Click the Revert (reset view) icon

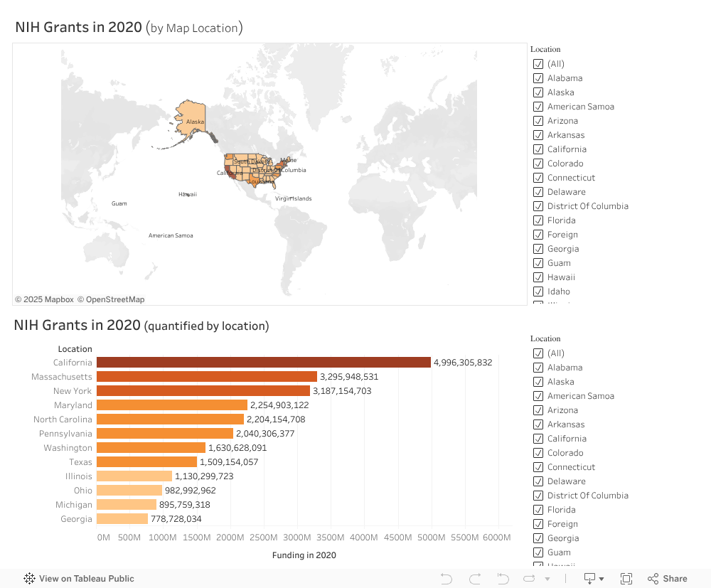coord(503,579)
